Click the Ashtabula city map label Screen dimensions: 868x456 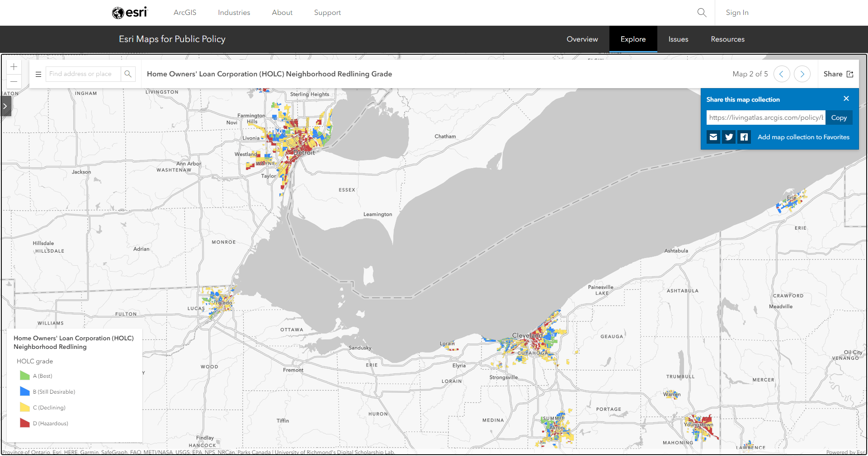click(x=676, y=251)
